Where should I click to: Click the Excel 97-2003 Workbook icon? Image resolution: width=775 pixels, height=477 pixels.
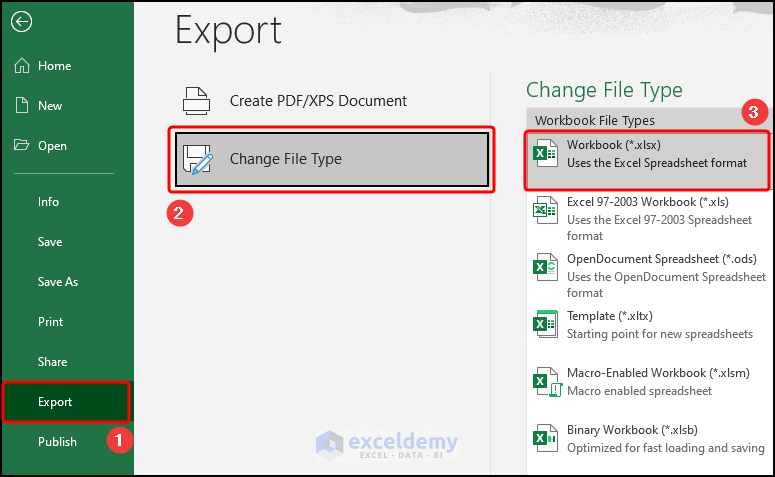click(x=545, y=210)
